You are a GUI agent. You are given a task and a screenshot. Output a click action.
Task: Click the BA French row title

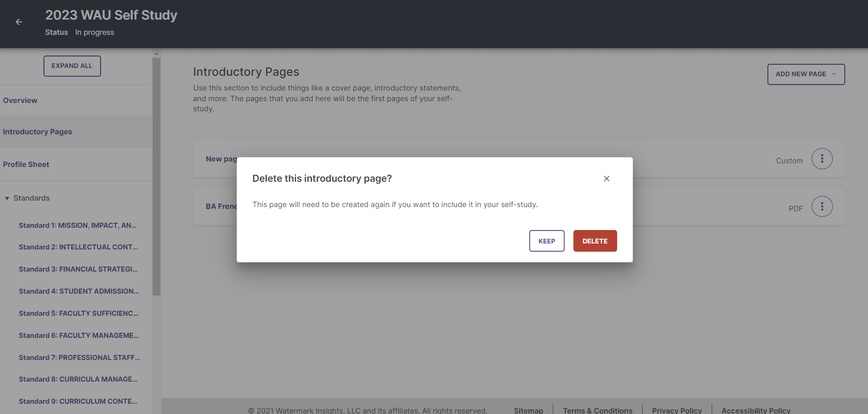coord(221,206)
